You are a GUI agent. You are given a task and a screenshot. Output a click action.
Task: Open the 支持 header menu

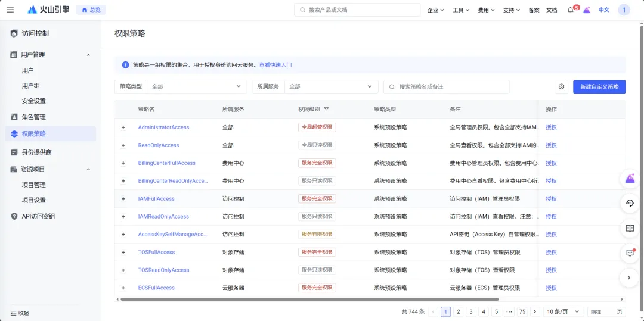point(512,10)
